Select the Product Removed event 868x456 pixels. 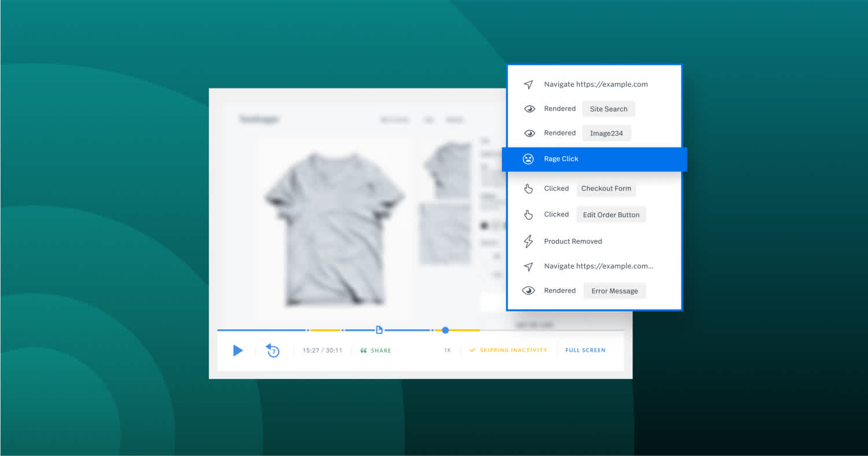pyautogui.click(x=572, y=241)
